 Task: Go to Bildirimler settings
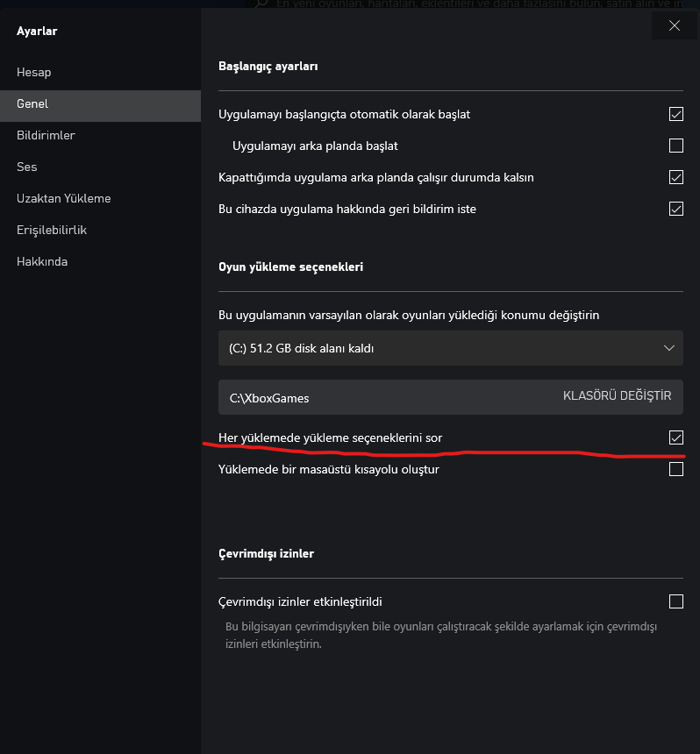[x=46, y=135]
